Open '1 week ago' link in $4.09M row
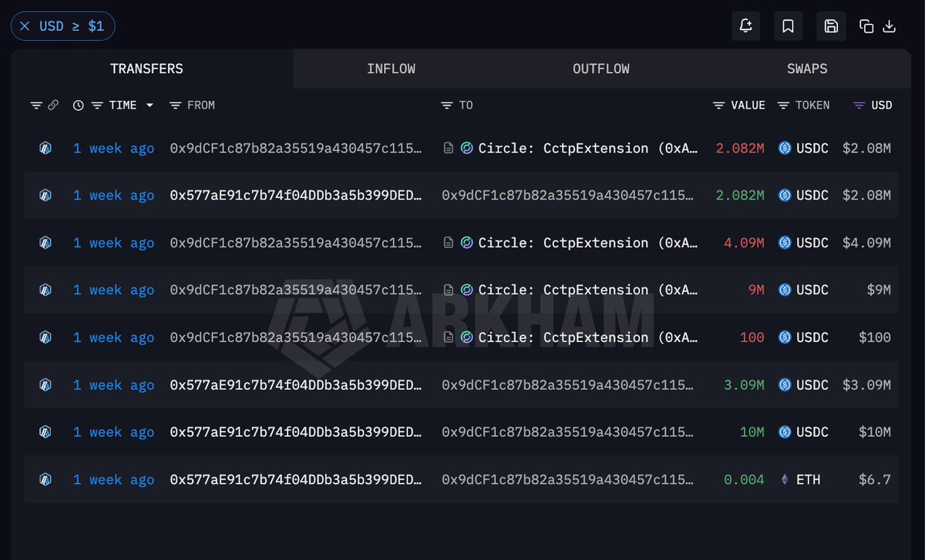This screenshot has width=925, height=560. [x=113, y=243]
